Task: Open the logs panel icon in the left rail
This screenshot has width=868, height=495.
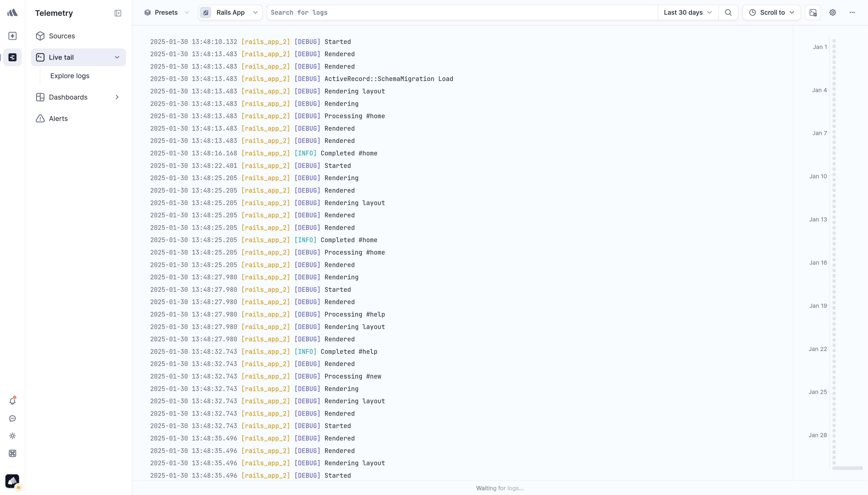Action: (13, 57)
